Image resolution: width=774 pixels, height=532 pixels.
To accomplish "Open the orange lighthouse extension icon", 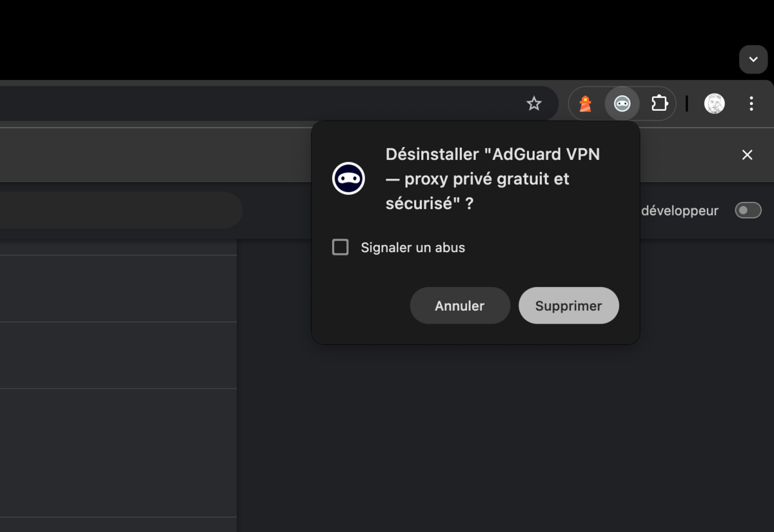I will (585, 103).
